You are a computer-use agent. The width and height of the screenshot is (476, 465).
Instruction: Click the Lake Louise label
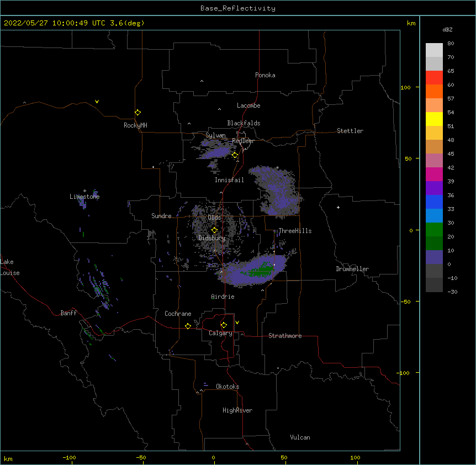click(x=10, y=267)
